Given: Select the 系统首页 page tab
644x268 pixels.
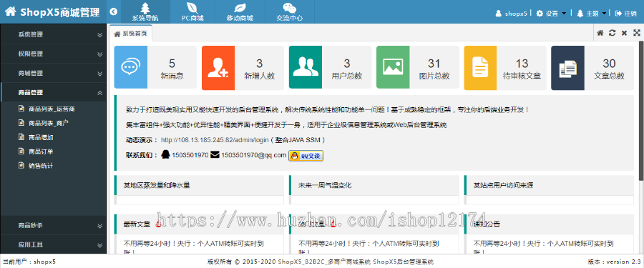Looking at the screenshot, I should coord(131,34).
